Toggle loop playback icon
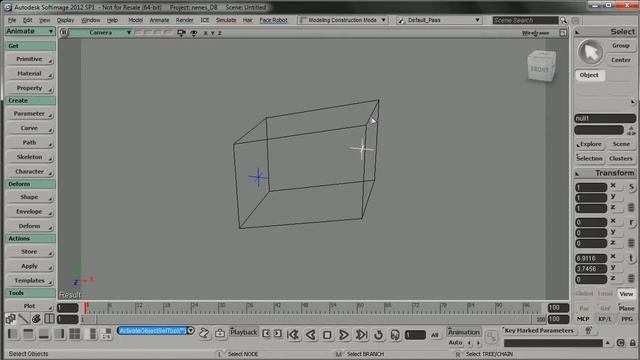The height and width of the screenshot is (360, 640). pyautogui.click(x=378, y=335)
